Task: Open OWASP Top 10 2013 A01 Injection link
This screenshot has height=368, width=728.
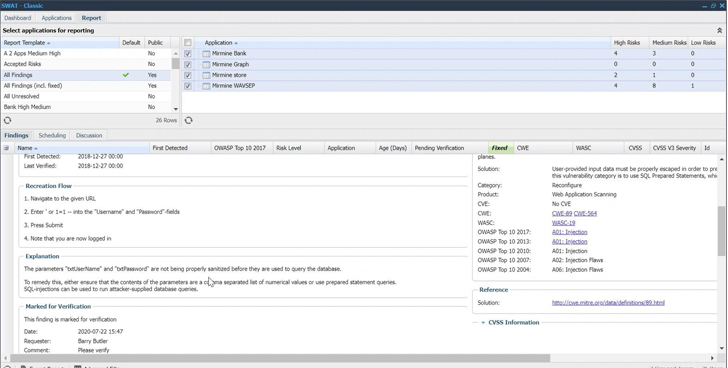Action: (569, 241)
